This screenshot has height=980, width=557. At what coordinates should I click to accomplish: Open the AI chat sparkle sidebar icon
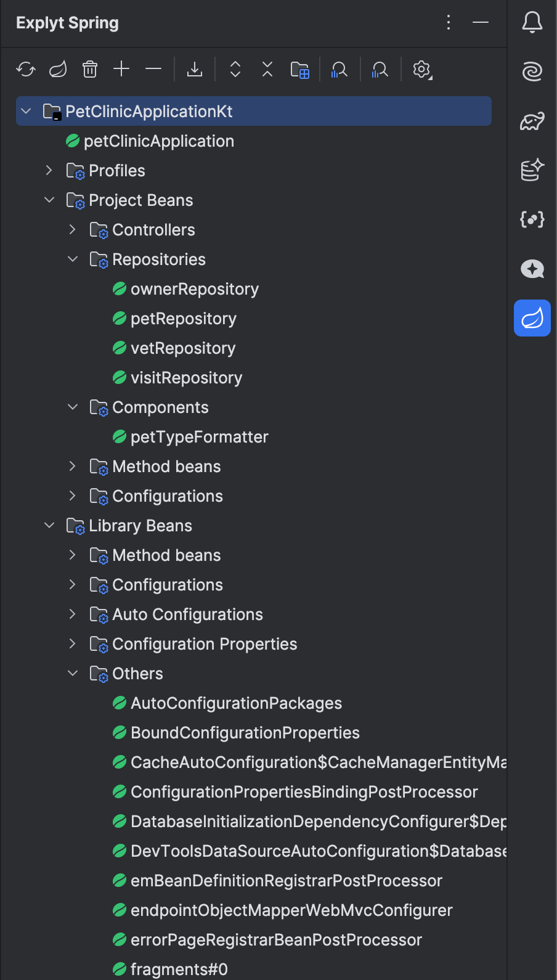pos(532,269)
